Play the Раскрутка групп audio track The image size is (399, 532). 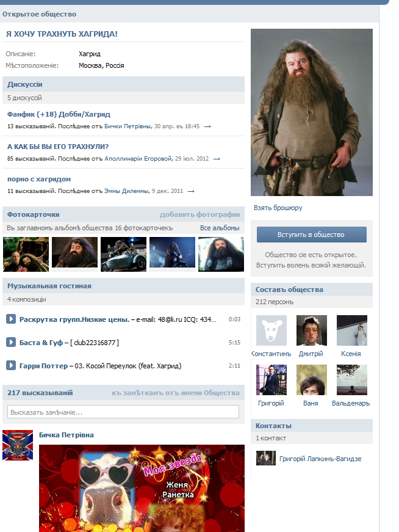click(x=11, y=319)
